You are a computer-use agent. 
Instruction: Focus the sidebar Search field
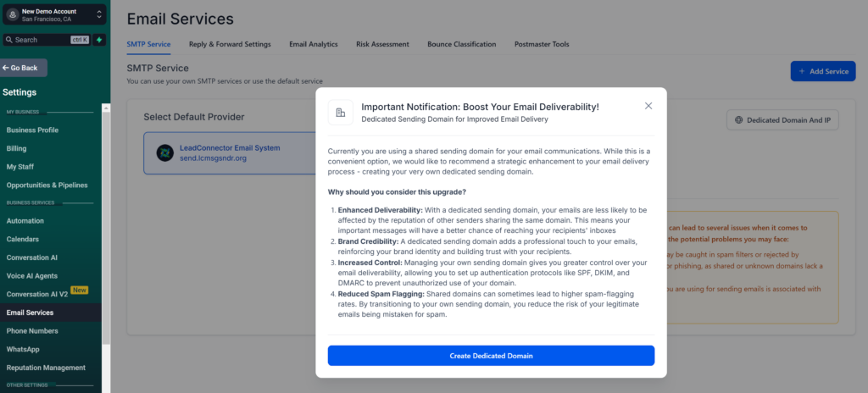(47, 40)
